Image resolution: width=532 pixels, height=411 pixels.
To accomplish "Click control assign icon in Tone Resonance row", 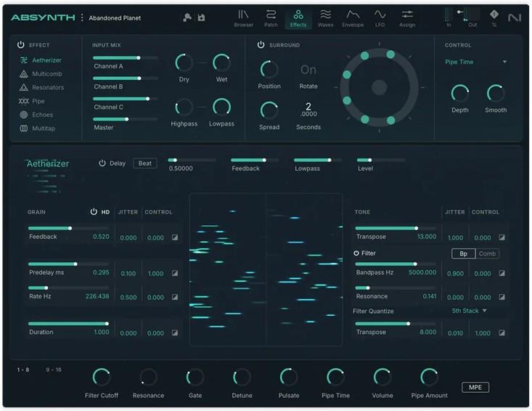I will tap(502, 297).
